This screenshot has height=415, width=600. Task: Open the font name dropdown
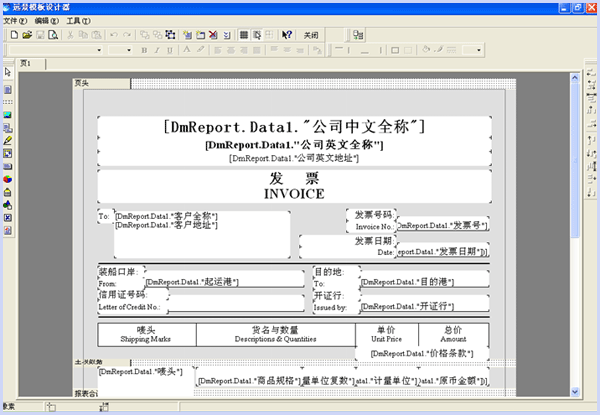(99, 50)
